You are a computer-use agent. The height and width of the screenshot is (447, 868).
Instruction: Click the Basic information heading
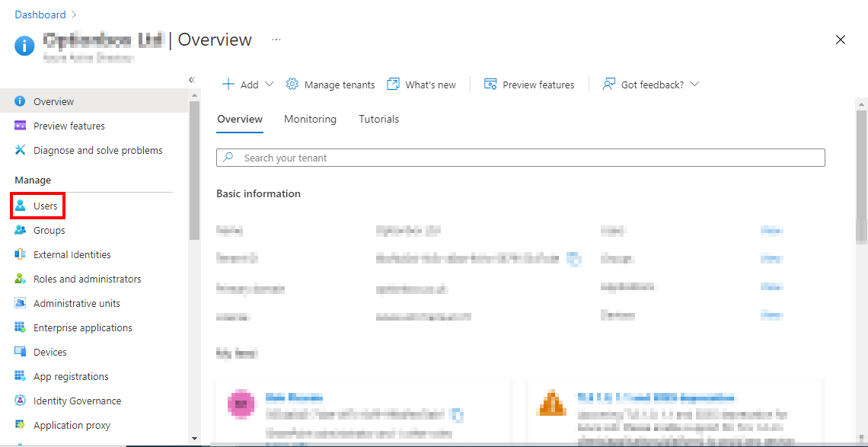[259, 193]
